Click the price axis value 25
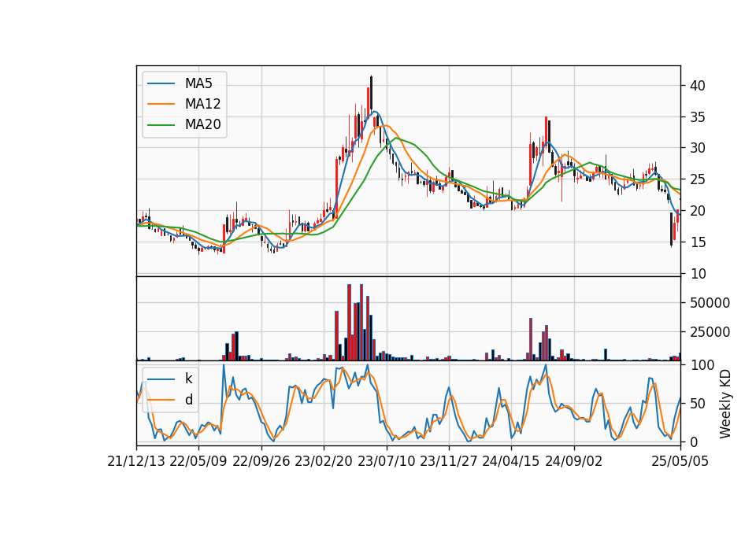This screenshot has height=543, width=756. click(x=698, y=179)
